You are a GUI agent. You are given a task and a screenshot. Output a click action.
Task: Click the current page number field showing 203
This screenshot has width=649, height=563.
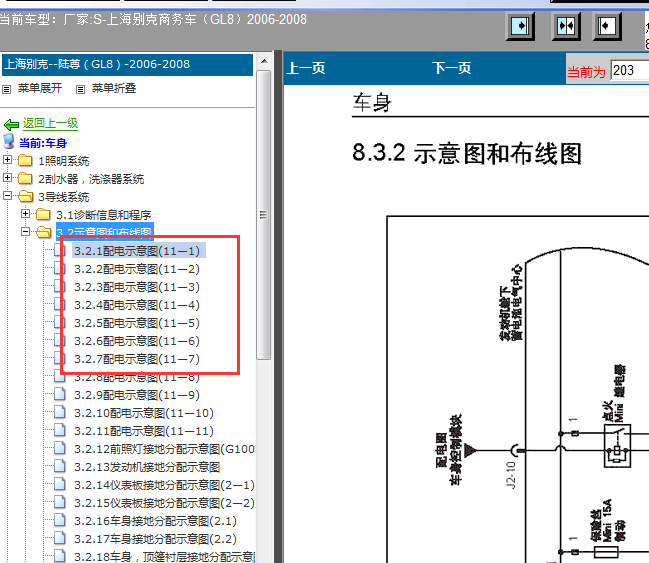click(629, 70)
